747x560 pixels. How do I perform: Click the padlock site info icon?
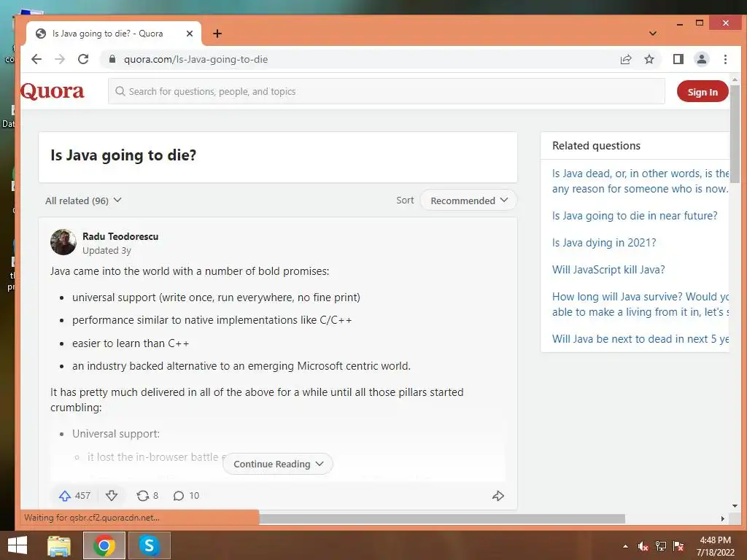pyautogui.click(x=112, y=59)
